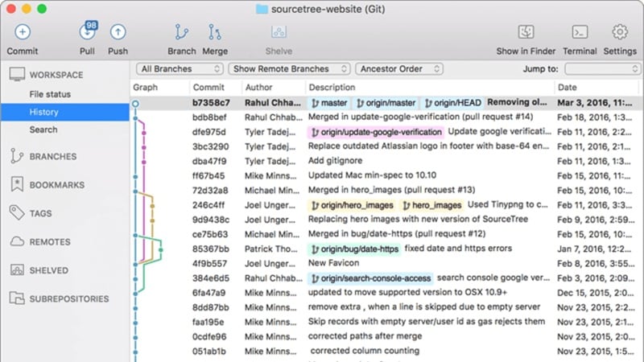The width and height of the screenshot is (644, 362).
Task: Select origin/bug/date-https branch label
Action: (354, 249)
